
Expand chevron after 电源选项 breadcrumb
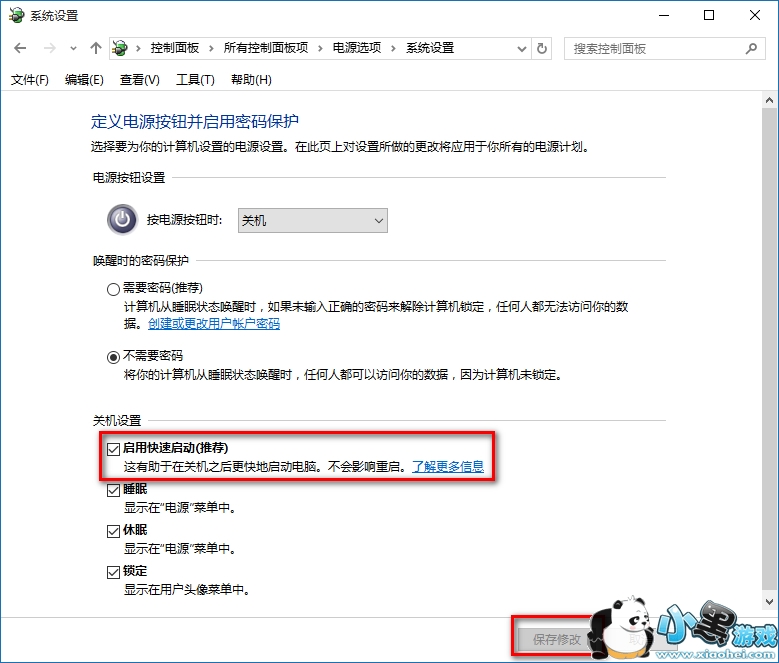click(x=393, y=49)
